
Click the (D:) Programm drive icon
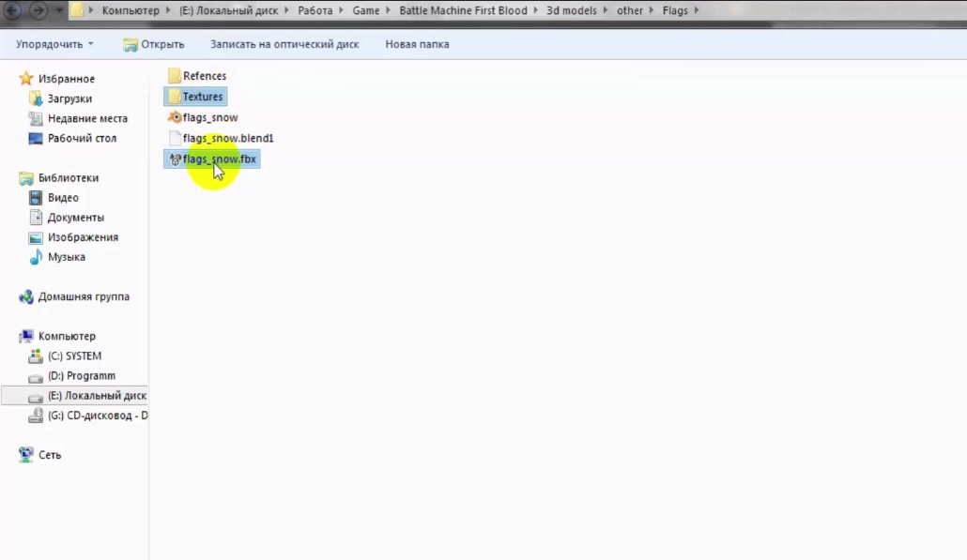(36, 376)
